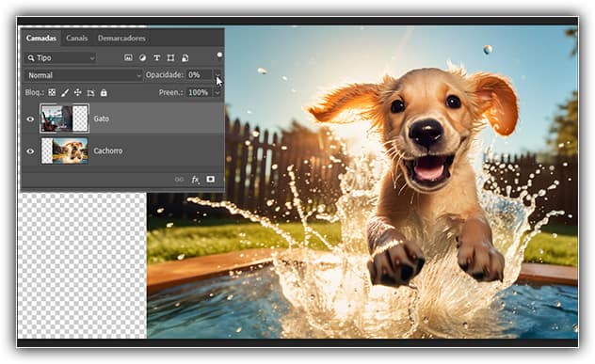
Task: Open the Demarcadores tab
Action: pyautogui.click(x=121, y=38)
